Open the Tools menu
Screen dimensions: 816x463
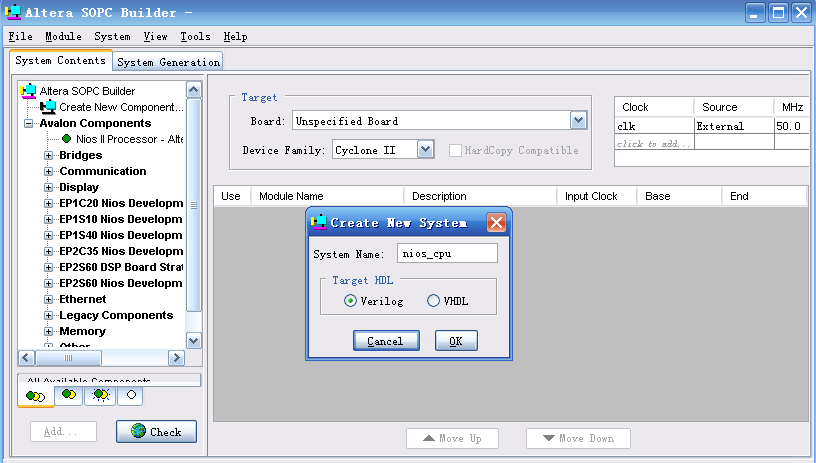click(195, 36)
